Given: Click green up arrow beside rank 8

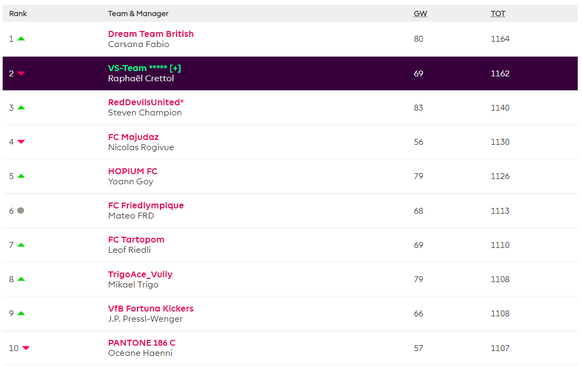Looking at the screenshot, I should (x=21, y=279).
